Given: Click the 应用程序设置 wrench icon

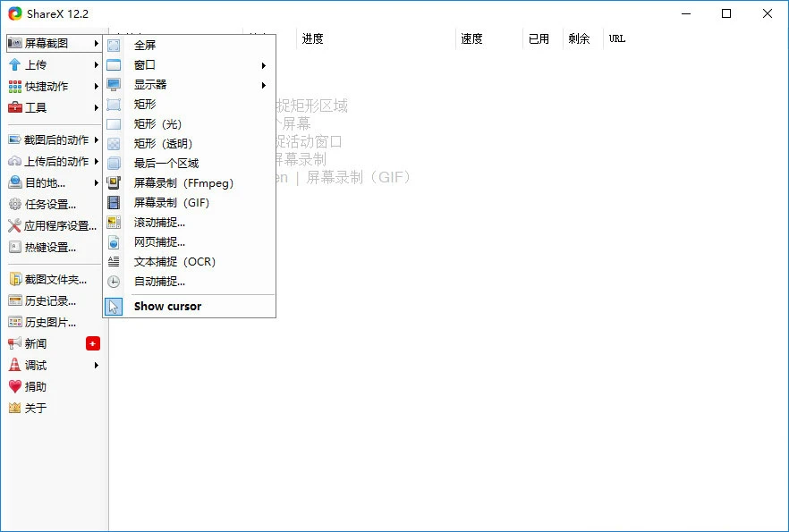Looking at the screenshot, I should 14,226.
